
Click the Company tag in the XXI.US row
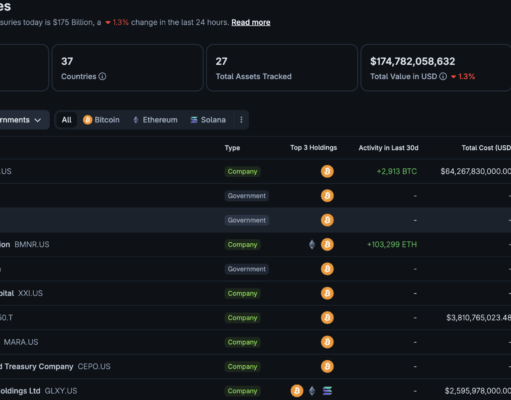pos(242,293)
